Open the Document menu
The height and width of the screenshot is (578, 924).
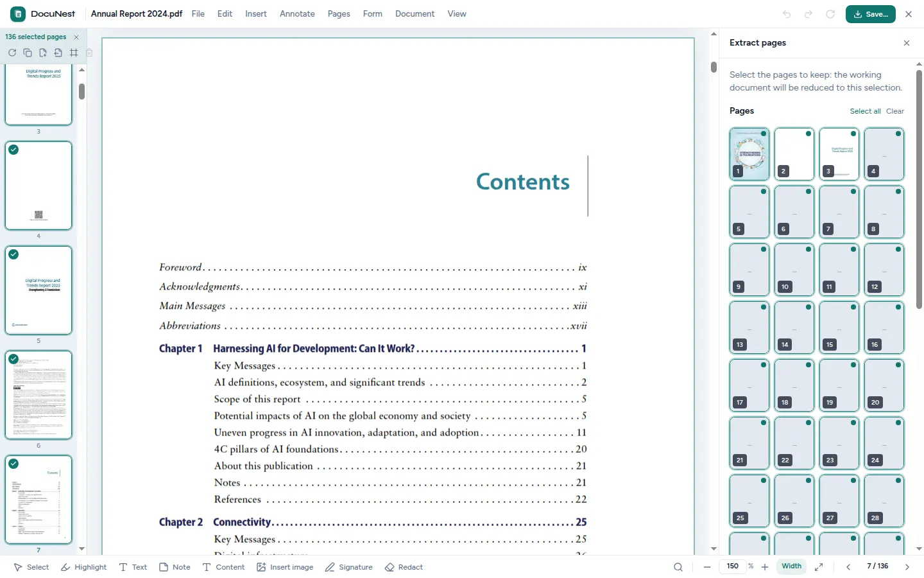[415, 13]
